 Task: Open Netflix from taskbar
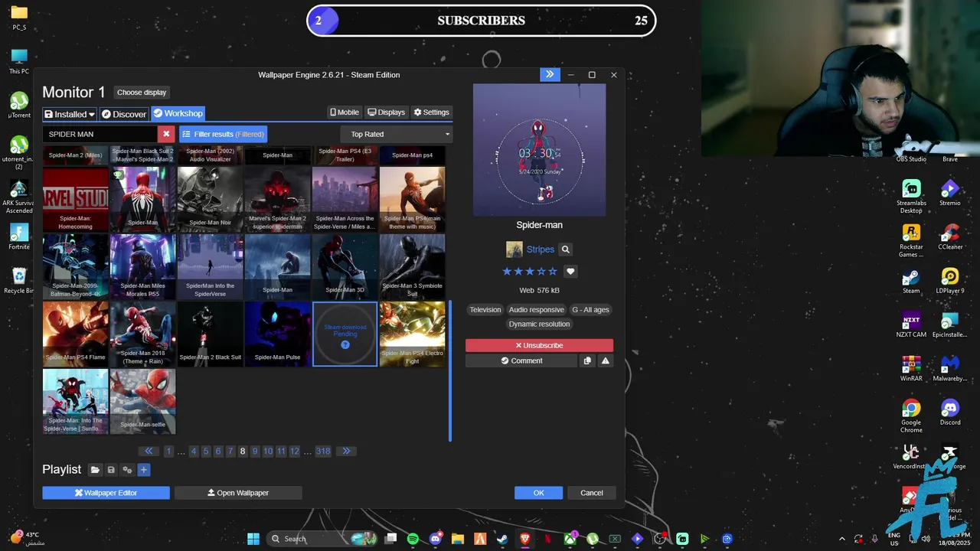547,539
